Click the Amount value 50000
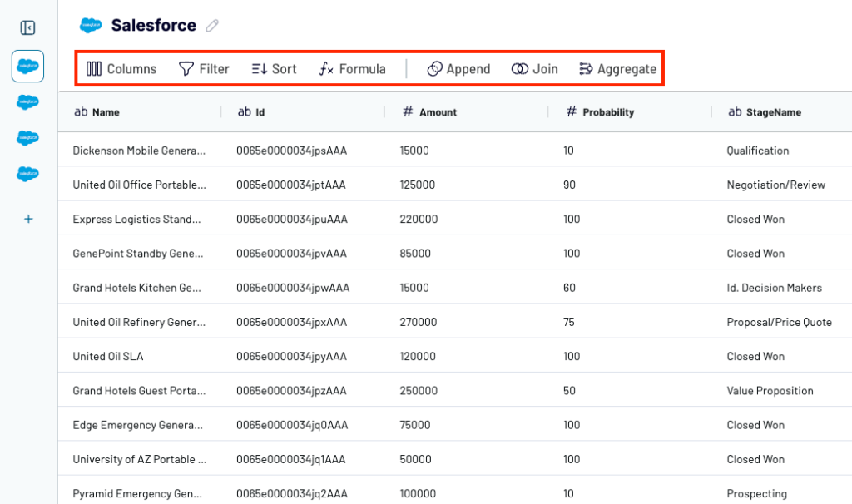 tap(416, 459)
